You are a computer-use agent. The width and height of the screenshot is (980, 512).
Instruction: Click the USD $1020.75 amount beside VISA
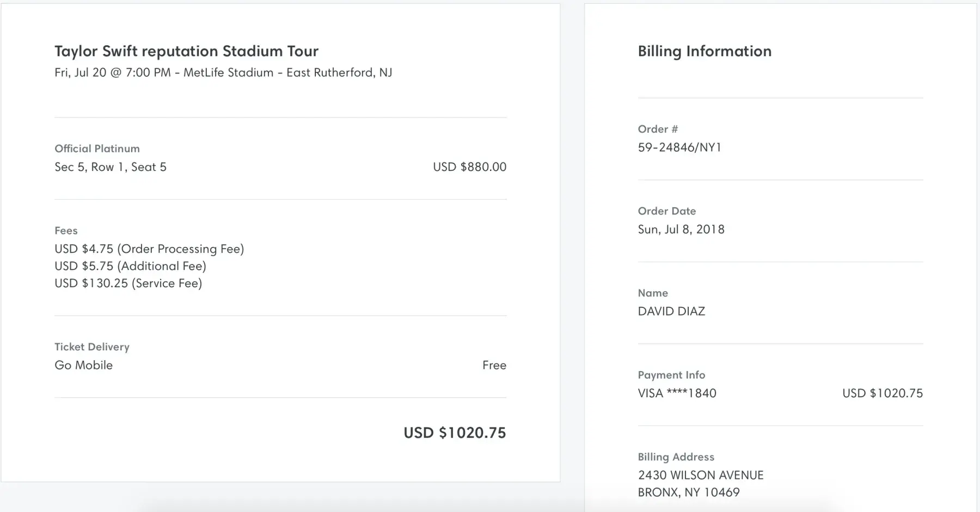882,393
